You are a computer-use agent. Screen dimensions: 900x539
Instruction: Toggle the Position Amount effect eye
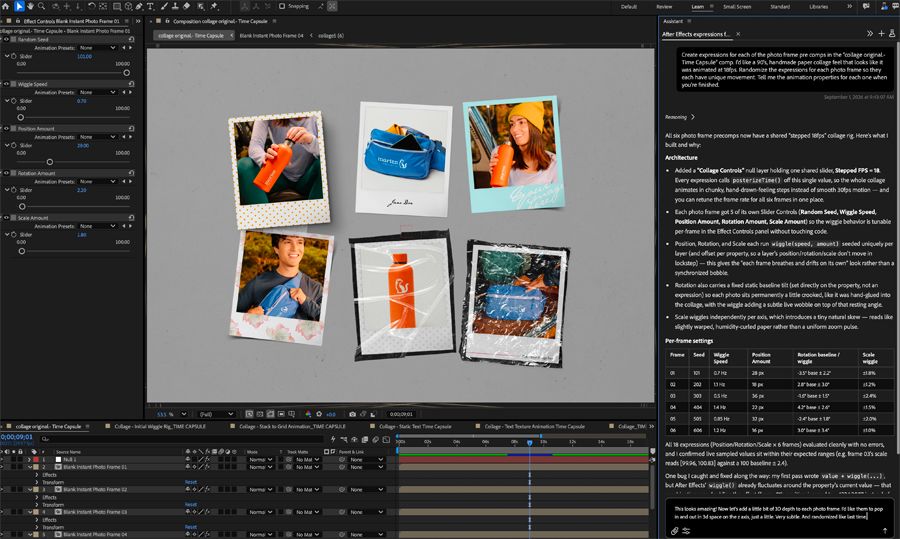(x=6, y=129)
